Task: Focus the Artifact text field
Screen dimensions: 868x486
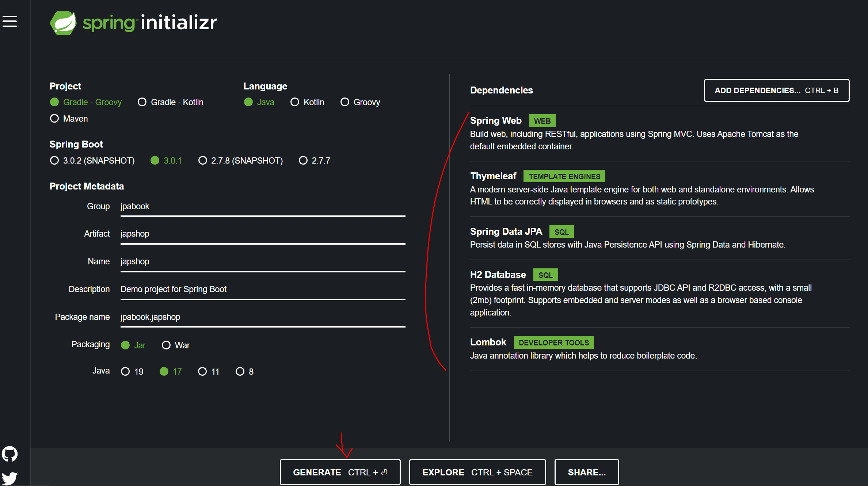Action: click(262, 234)
